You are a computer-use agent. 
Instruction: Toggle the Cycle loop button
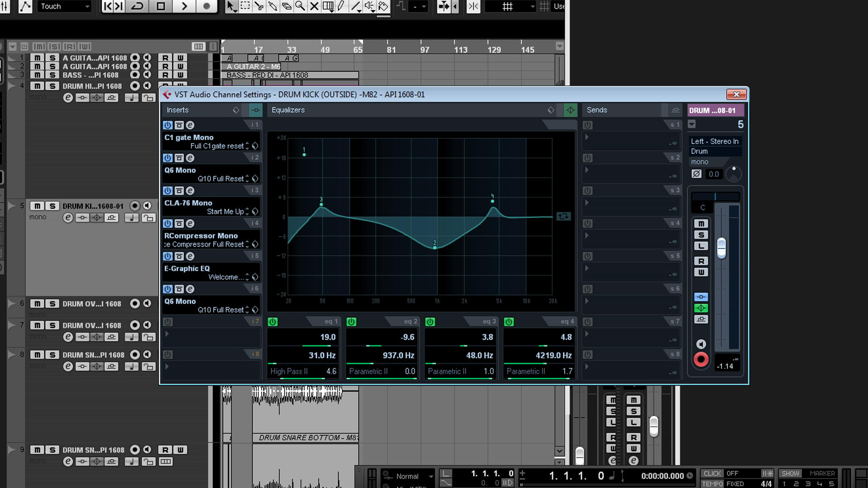click(x=137, y=6)
